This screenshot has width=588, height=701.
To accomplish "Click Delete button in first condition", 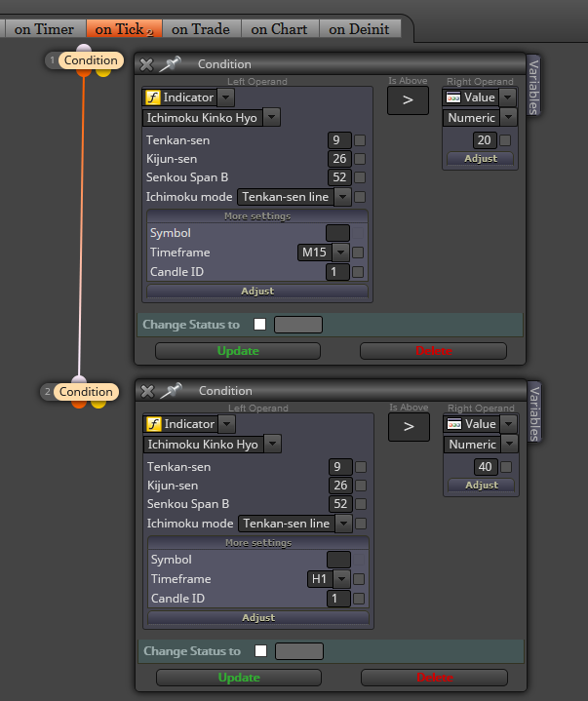I will [433, 351].
